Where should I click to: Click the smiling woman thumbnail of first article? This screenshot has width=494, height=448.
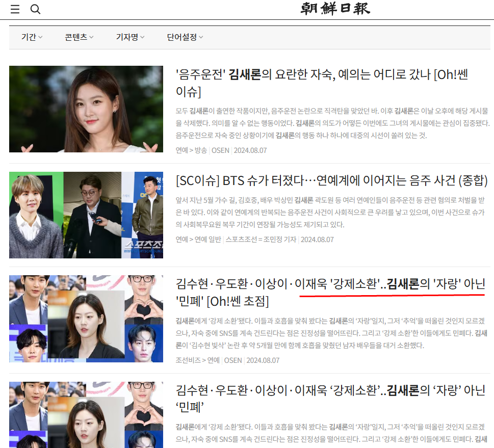point(86,109)
